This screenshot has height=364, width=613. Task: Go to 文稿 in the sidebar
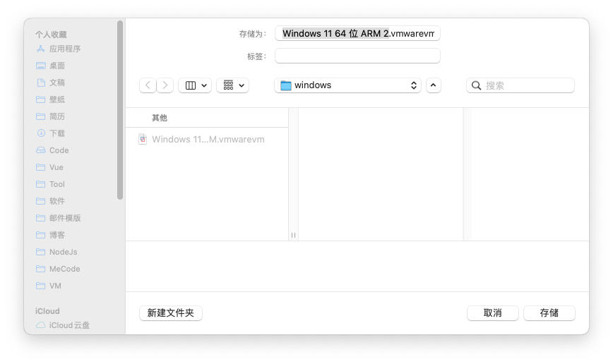57,83
